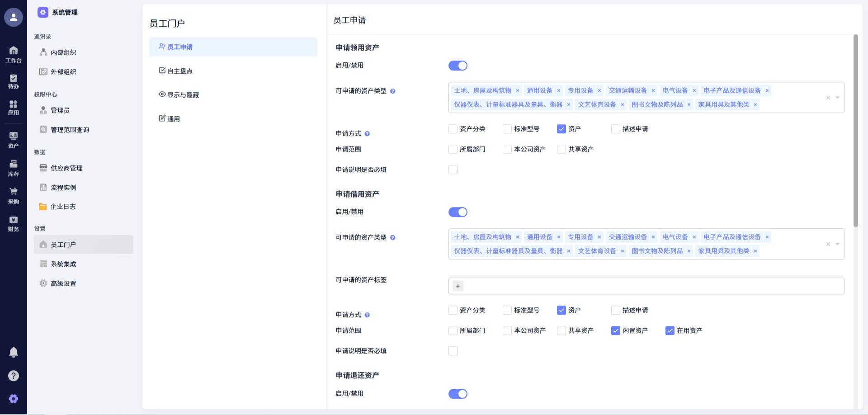Check 共享资产 in 申请借用 申请范围
This screenshot has width=868, height=415.
pos(561,330)
